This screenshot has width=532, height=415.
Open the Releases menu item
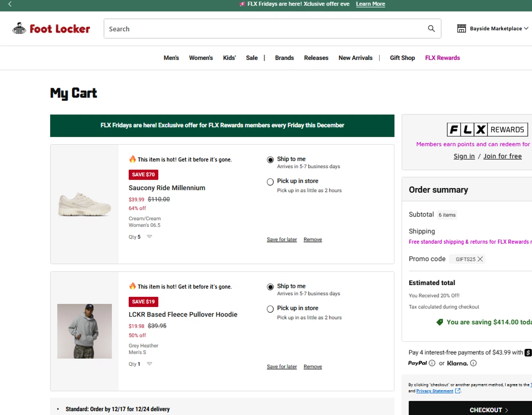[316, 58]
